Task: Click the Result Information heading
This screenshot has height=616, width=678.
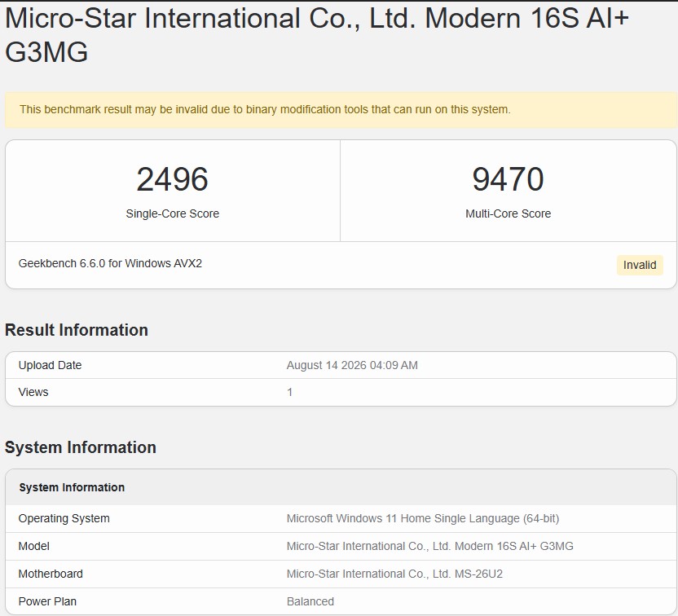Action: coord(77,330)
